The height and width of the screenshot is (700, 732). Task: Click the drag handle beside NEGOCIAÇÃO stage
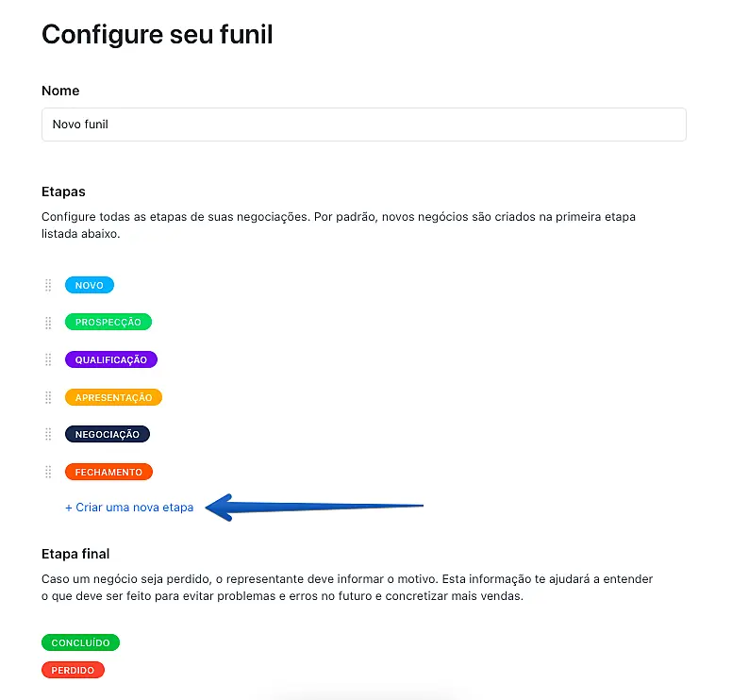pyautogui.click(x=48, y=434)
